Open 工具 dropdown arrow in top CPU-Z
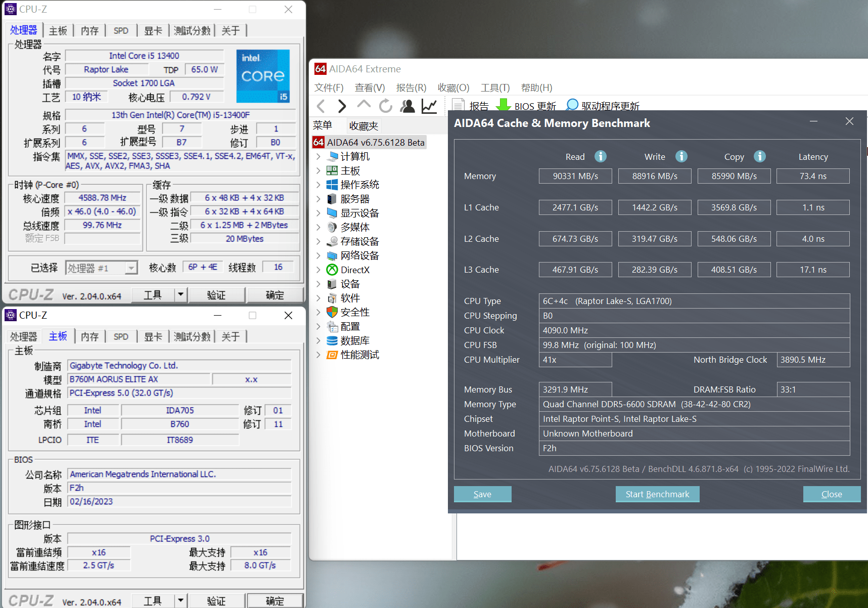This screenshot has height=608, width=868. coord(180,294)
